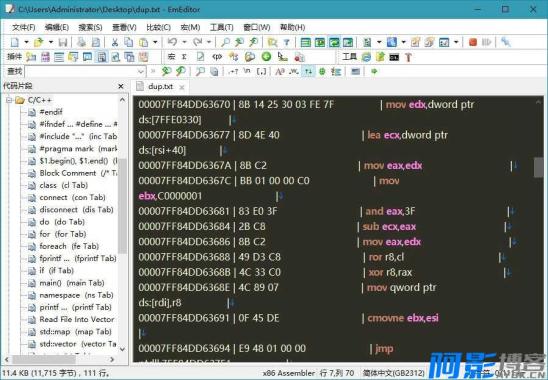Screen dimensions: 548x380
Task: Open the 编辑(E) menu
Action: (57, 27)
